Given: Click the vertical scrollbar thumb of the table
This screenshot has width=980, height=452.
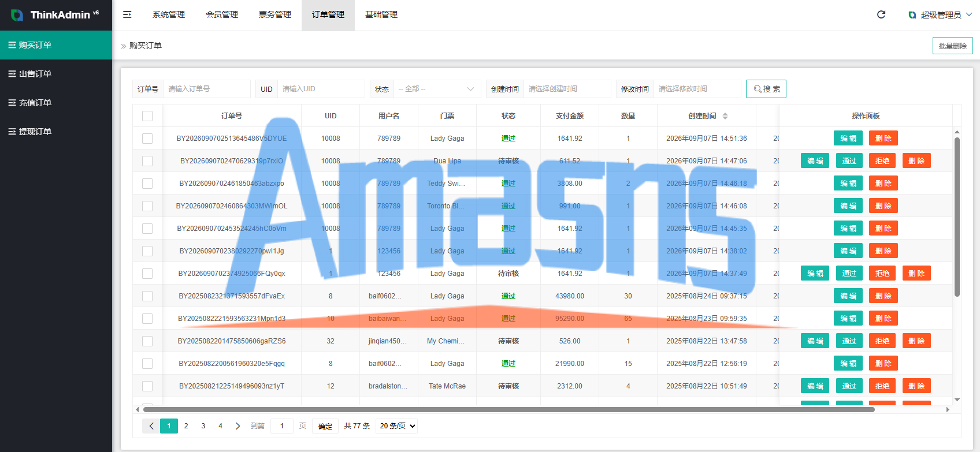Looking at the screenshot, I should click(x=957, y=216).
